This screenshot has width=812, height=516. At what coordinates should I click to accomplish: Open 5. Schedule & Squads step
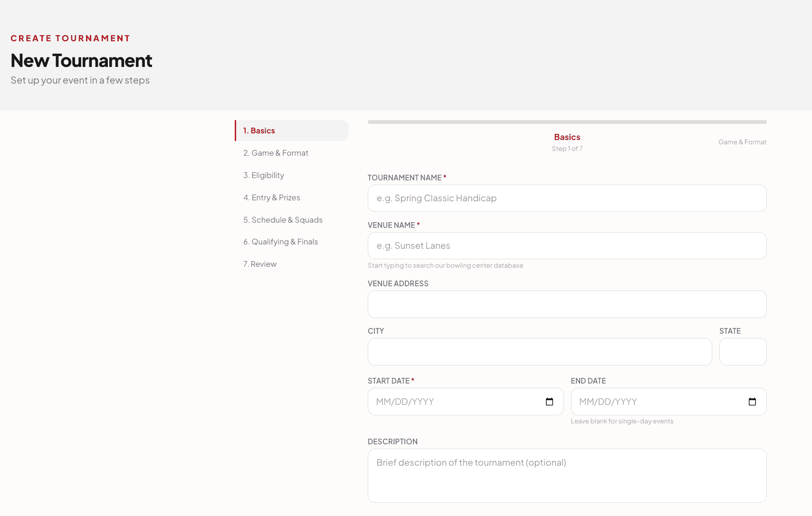tap(292, 220)
